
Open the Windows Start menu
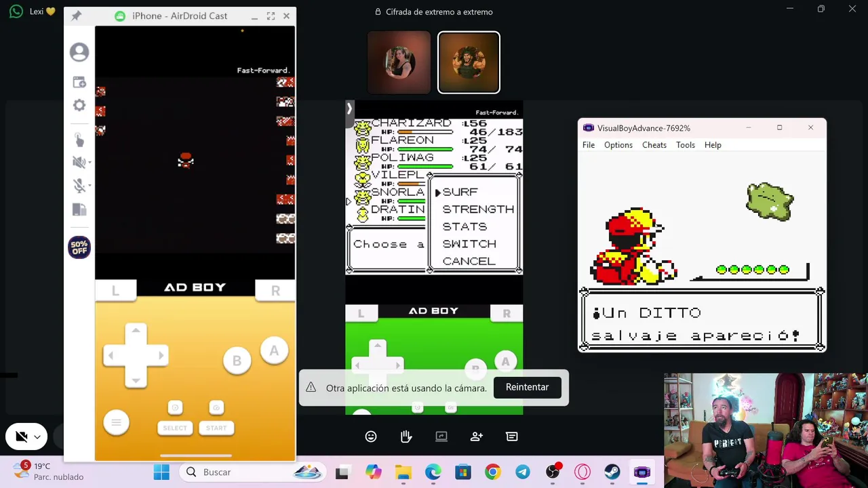click(x=161, y=472)
